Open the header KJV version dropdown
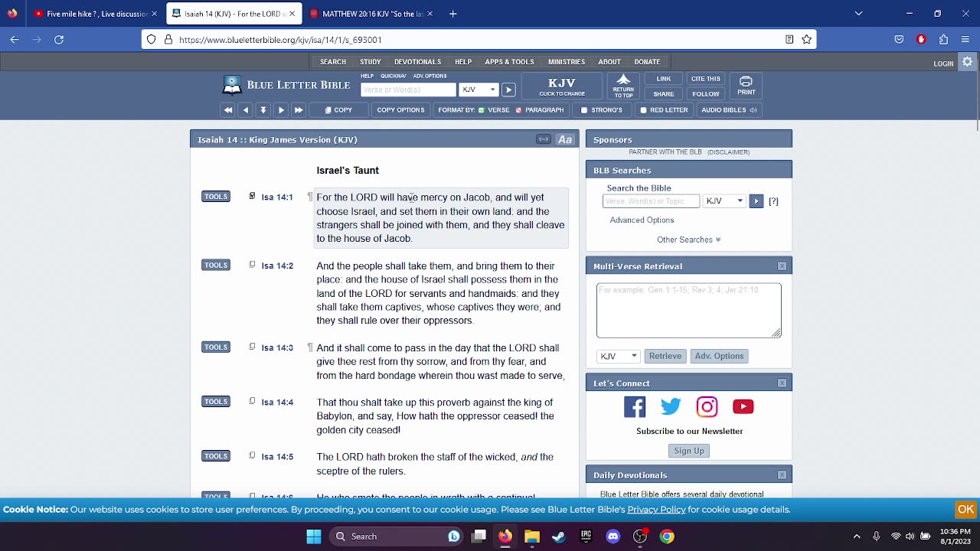Image resolution: width=980 pixels, height=551 pixels. tap(479, 90)
